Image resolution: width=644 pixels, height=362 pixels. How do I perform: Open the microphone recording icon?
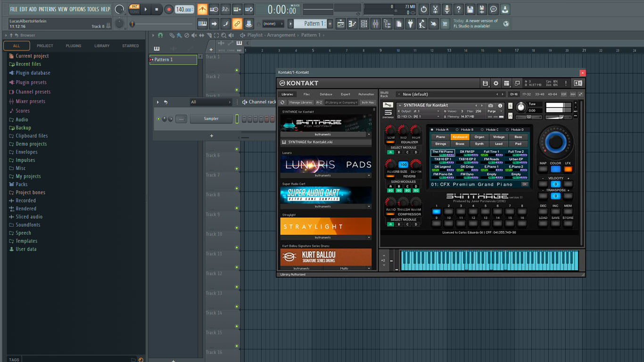[x=446, y=9]
